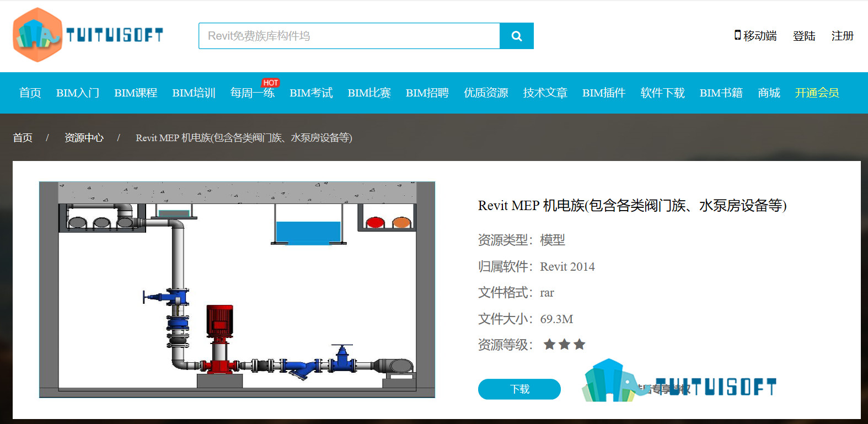
Task: Open the BIM插件 menu item
Action: pos(604,93)
